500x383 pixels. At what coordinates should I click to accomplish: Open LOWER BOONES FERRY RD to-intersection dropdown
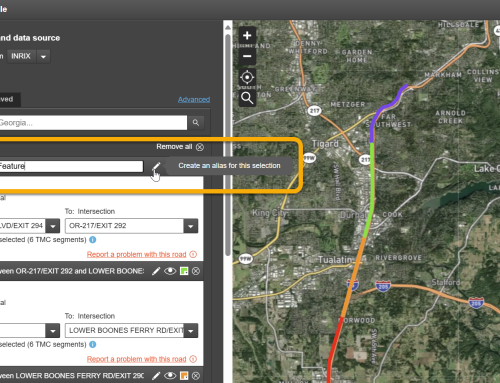[x=191, y=331]
